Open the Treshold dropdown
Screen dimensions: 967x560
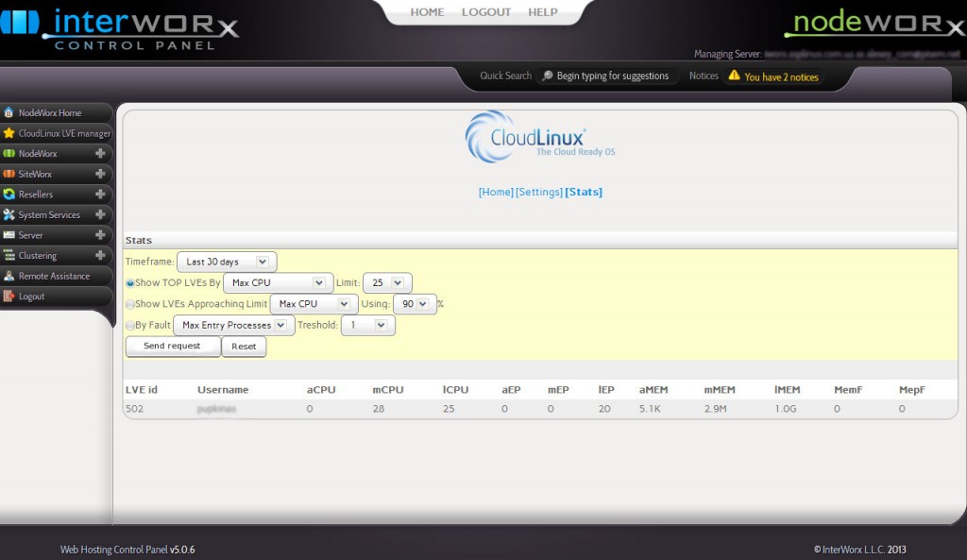(367, 325)
